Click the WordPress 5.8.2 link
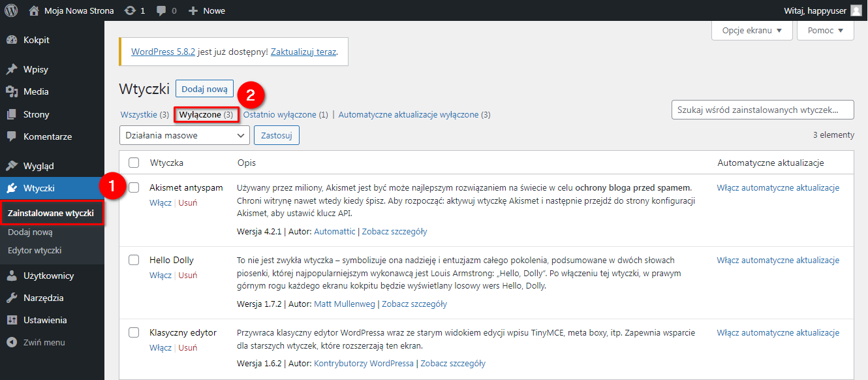The height and width of the screenshot is (380, 868). pyautogui.click(x=163, y=52)
